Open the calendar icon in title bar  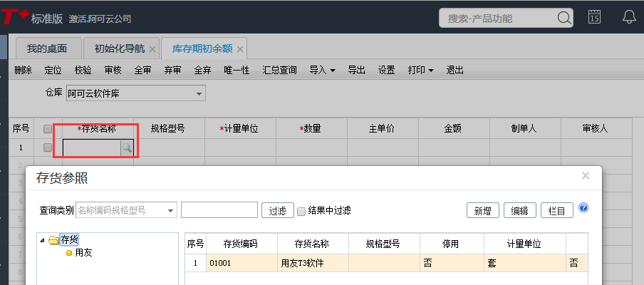[x=594, y=18]
